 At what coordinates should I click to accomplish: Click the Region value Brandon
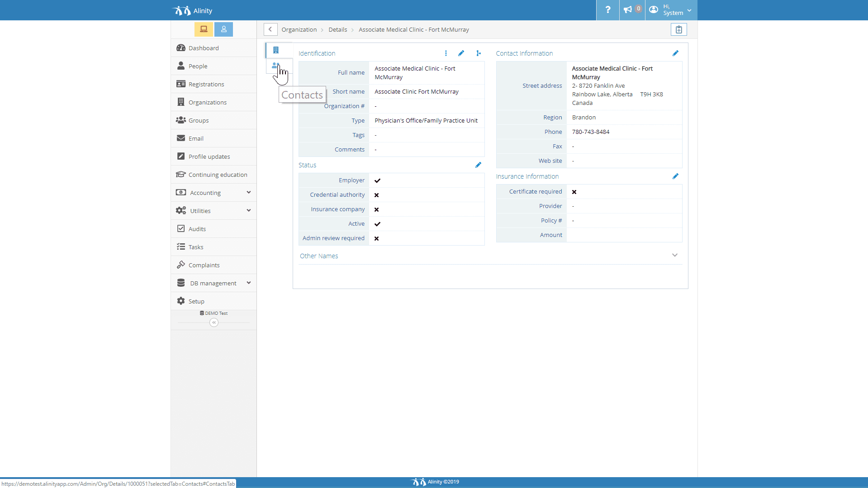coord(584,118)
